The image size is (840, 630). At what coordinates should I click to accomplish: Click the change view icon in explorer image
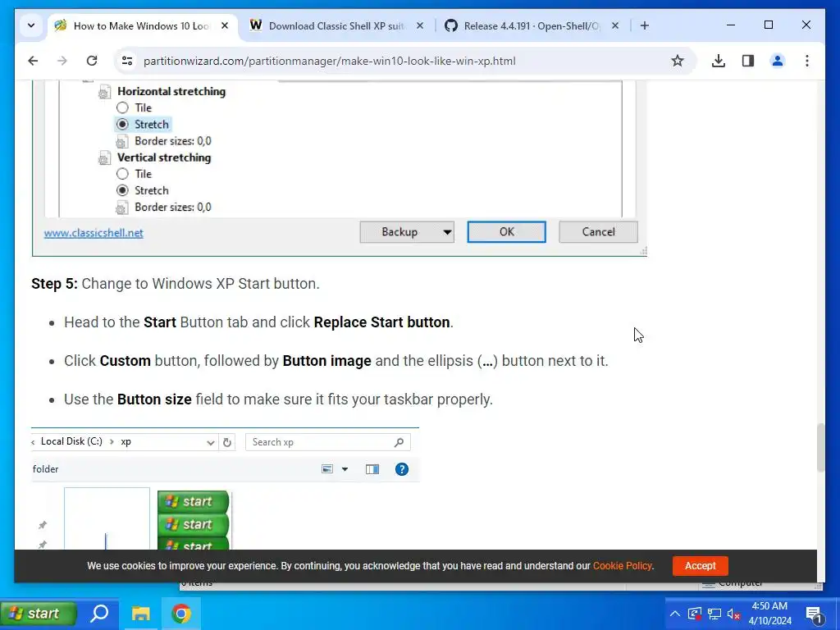click(327, 469)
